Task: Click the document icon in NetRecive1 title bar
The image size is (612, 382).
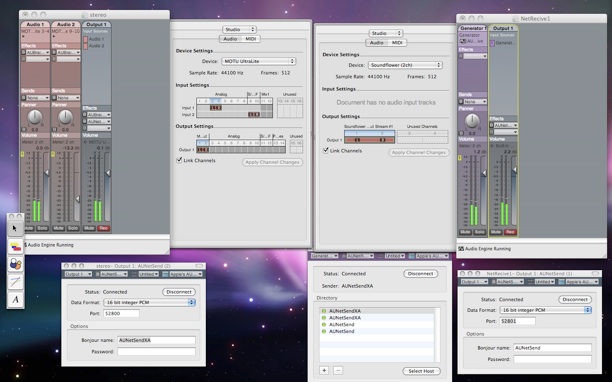Action: pos(516,19)
